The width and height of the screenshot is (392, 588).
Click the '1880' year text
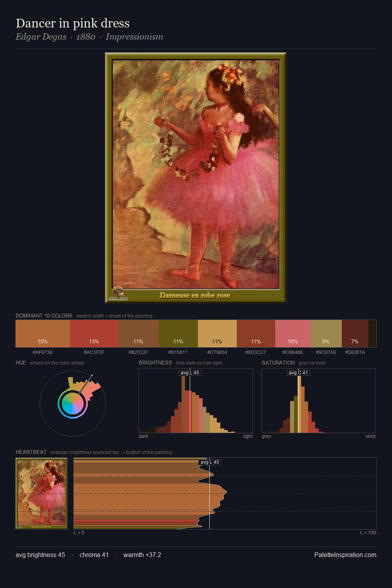click(x=86, y=37)
